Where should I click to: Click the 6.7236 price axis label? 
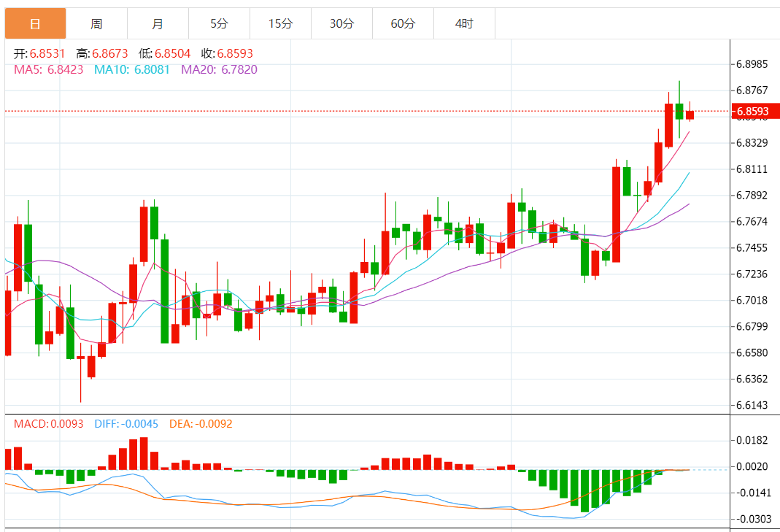[x=752, y=274]
